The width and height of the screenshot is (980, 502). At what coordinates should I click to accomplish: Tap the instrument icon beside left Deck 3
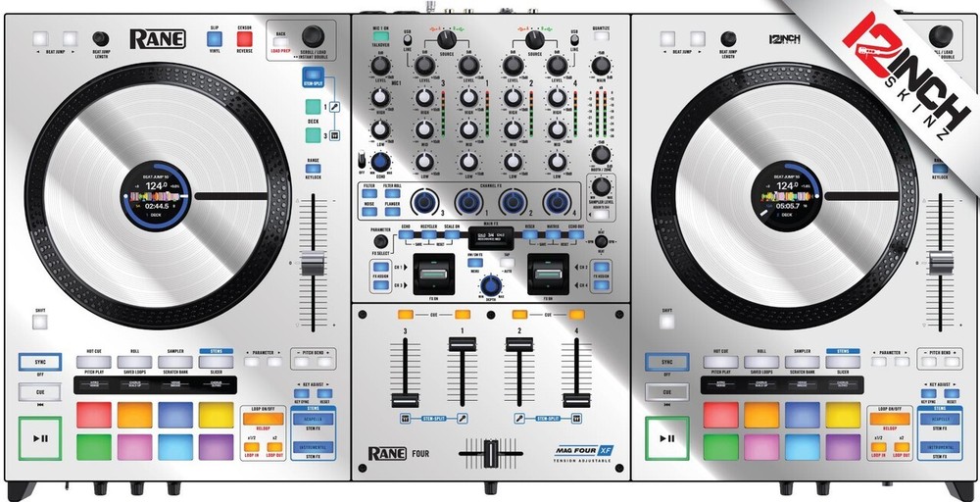[x=334, y=135]
